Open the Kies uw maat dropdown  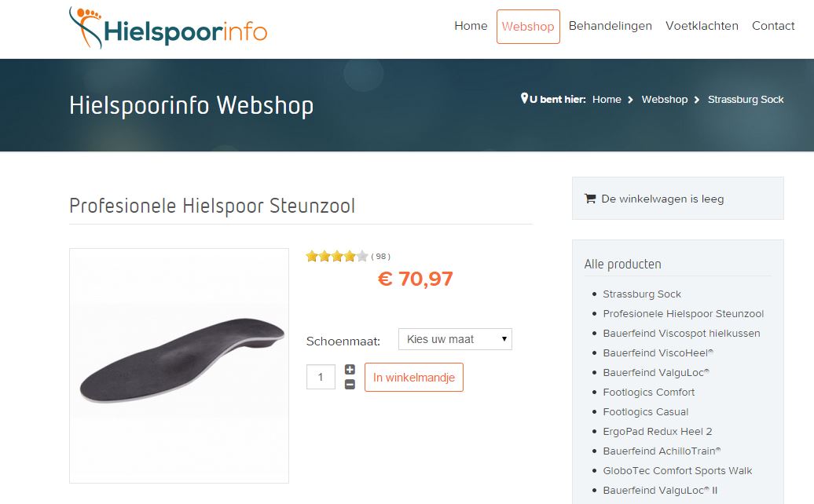pyautogui.click(x=455, y=339)
